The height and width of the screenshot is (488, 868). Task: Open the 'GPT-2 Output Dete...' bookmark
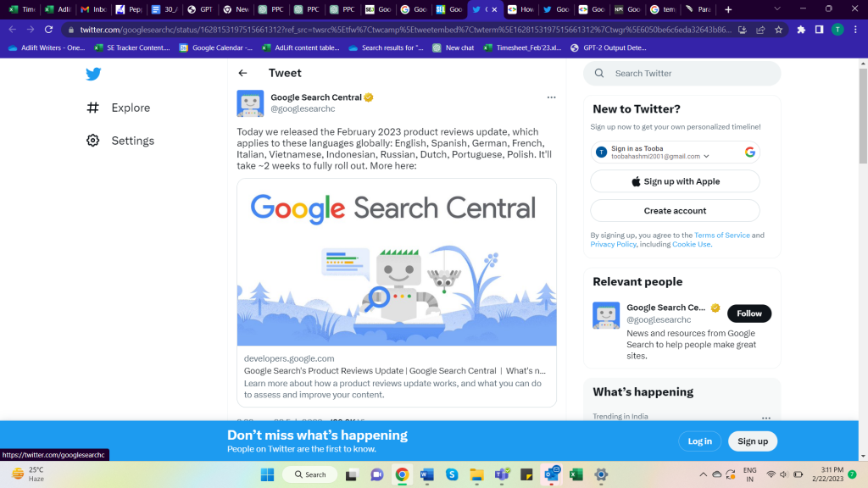pos(608,47)
